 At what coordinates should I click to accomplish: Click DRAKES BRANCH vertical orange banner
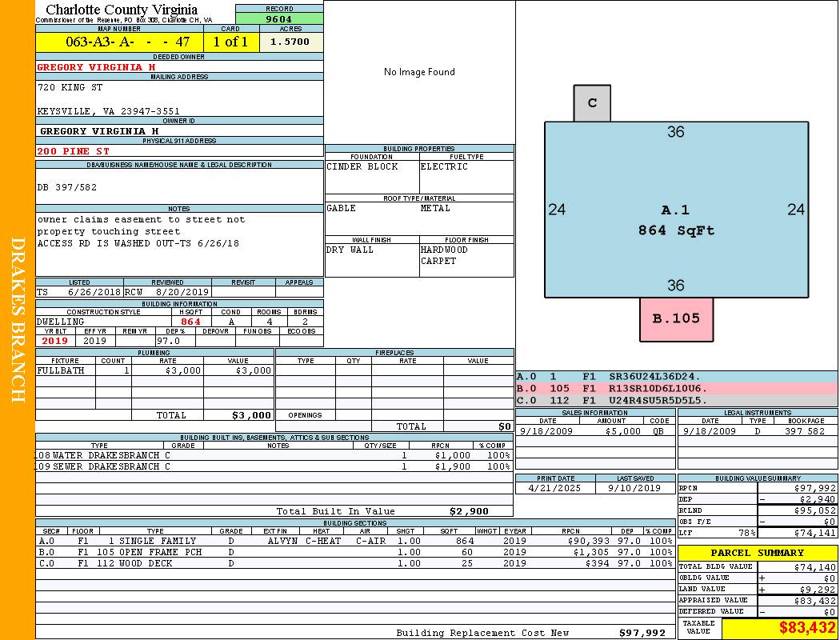pos(18,320)
